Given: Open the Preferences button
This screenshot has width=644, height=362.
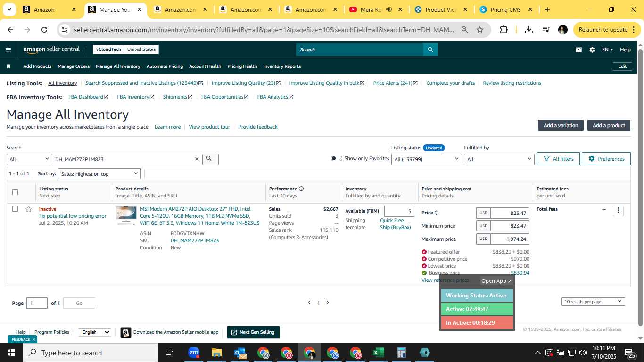Looking at the screenshot, I should pyautogui.click(x=606, y=159).
